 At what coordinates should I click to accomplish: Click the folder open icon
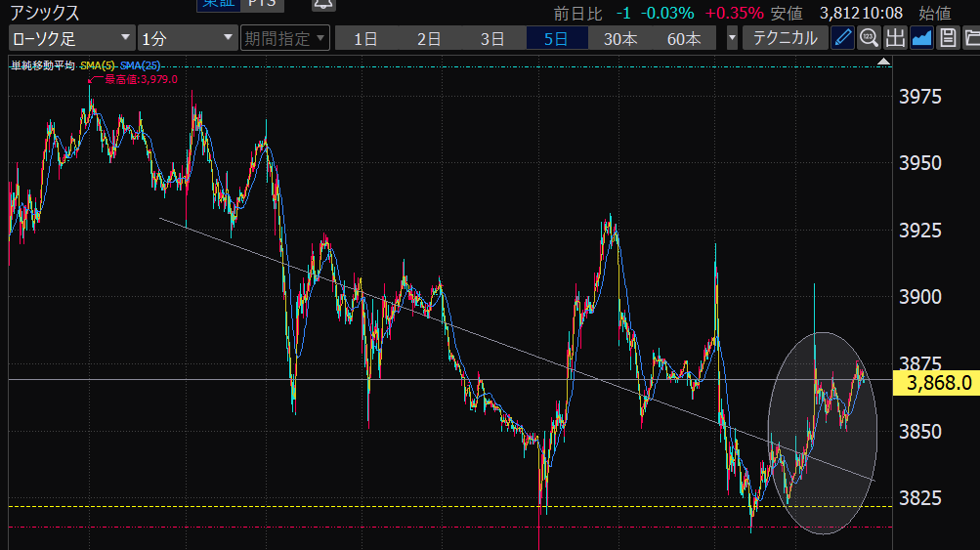[971, 39]
